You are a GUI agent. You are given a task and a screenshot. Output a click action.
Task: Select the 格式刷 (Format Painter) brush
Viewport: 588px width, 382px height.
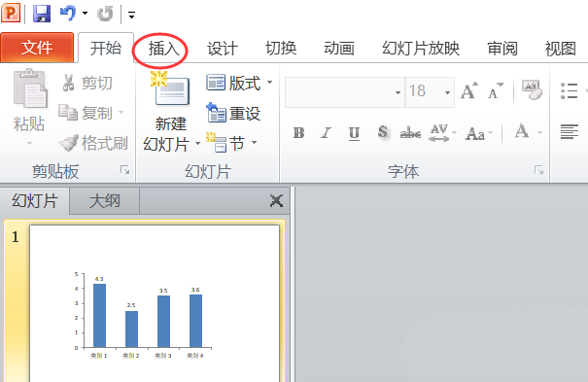93,143
